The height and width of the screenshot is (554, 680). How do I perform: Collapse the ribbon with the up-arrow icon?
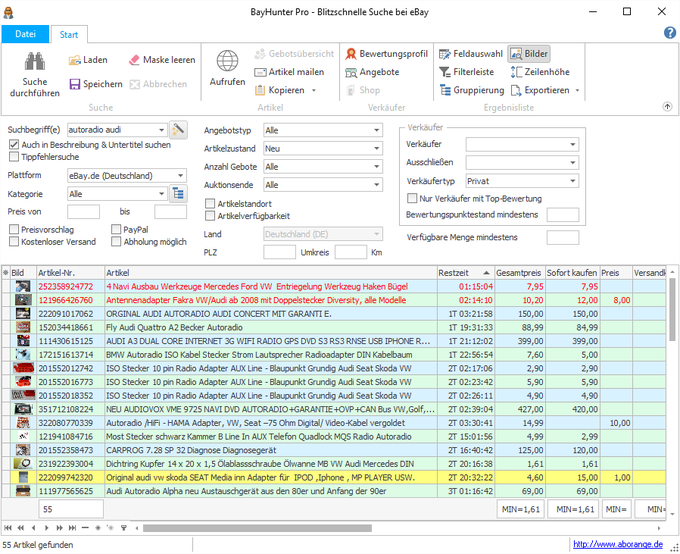point(667,107)
